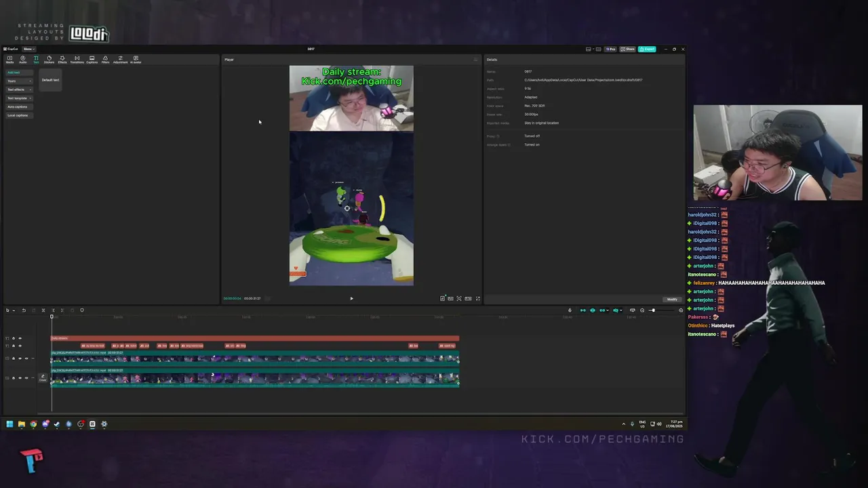This screenshot has width=868, height=488.
Task: Click the Record voiceover microphone icon
Action: coord(570,310)
